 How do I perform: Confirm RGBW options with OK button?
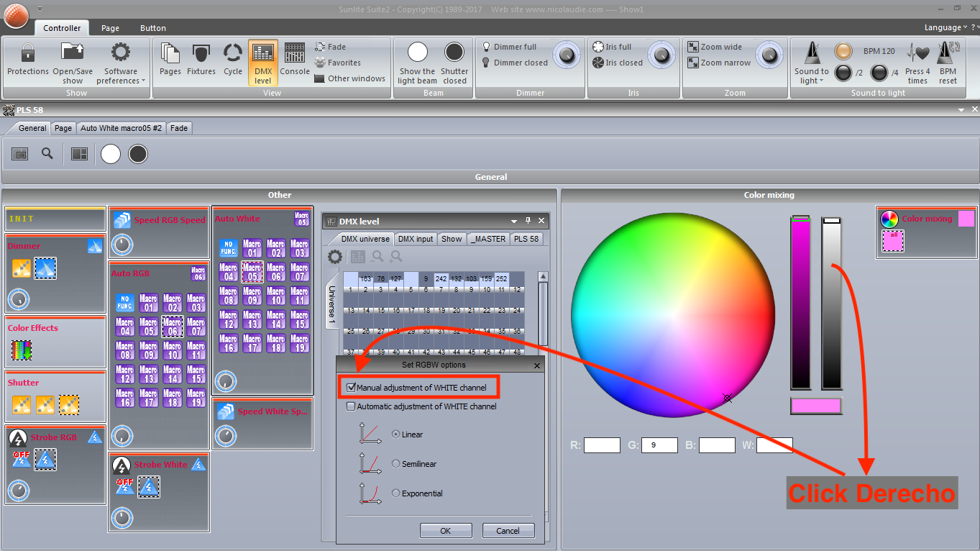[x=446, y=531]
